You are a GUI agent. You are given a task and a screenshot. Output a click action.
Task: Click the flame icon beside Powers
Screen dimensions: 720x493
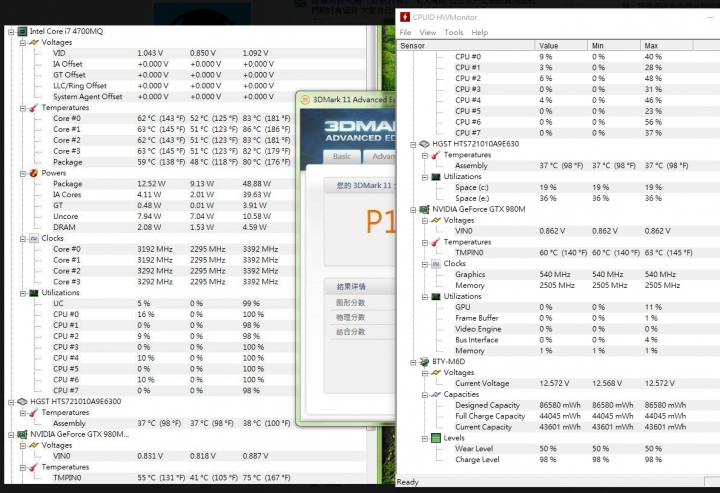pyautogui.click(x=34, y=173)
